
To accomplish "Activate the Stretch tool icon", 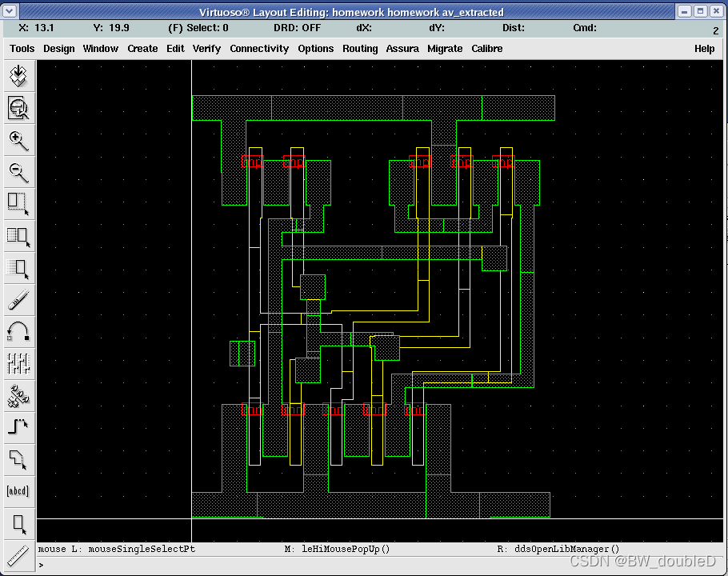I will pyautogui.click(x=18, y=204).
